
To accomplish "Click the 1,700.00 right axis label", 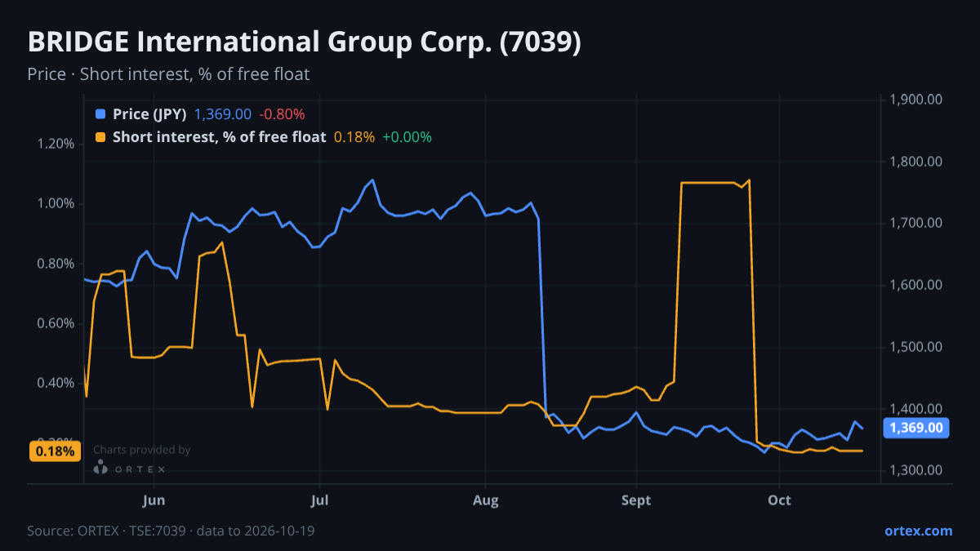I will pos(916,223).
